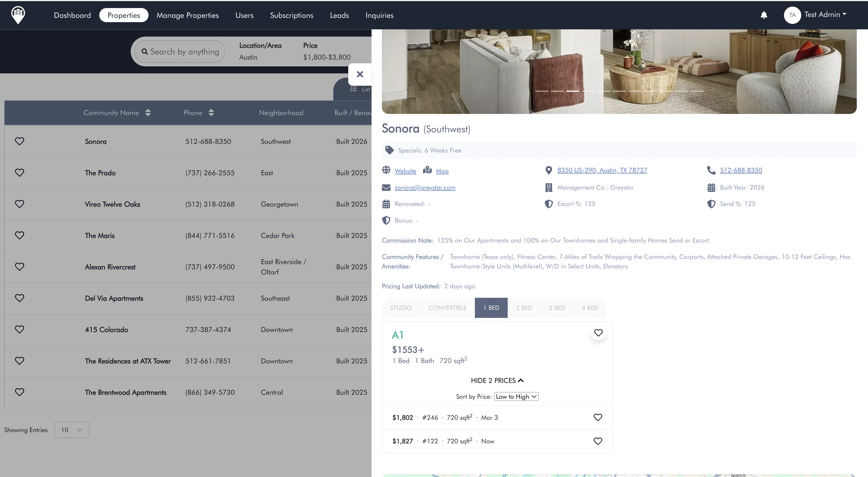This screenshot has width=868, height=477.
Task: Open the Sort by Price dropdown
Action: click(x=516, y=396)
